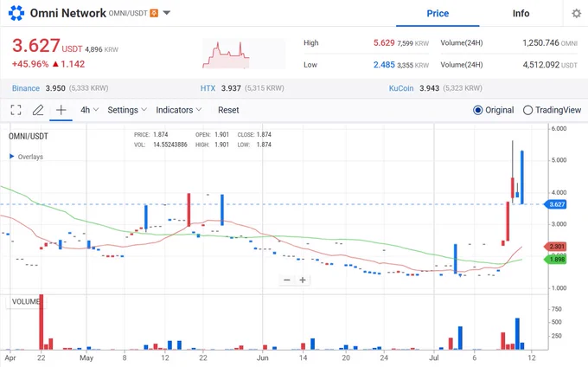Open the OMNI/USDT pair dropdown arrow
The height and width of the screenshot is (367, 588).
point(167,13)
